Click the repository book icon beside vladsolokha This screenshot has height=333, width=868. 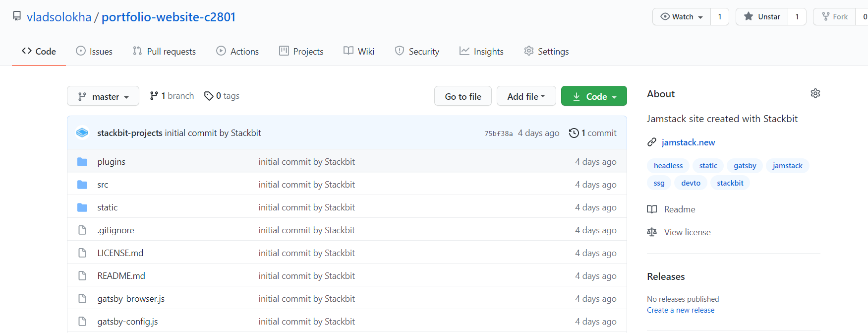(x=17, y=16)
